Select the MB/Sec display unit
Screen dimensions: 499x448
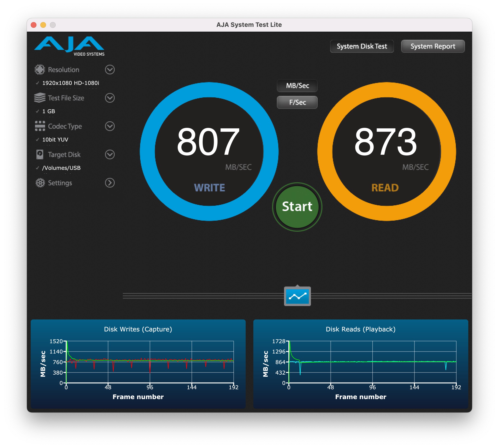pyautogui.click(x=297, y=86)
